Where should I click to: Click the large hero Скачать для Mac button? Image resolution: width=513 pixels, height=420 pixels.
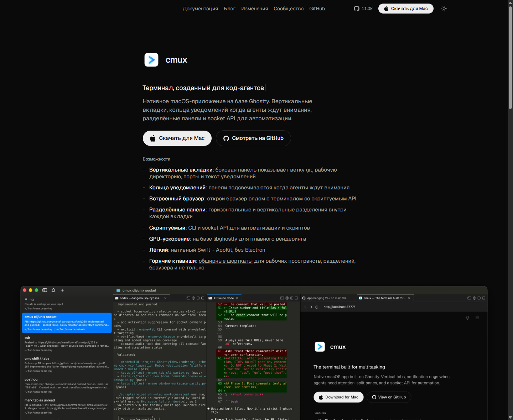(x=177, y=138)
